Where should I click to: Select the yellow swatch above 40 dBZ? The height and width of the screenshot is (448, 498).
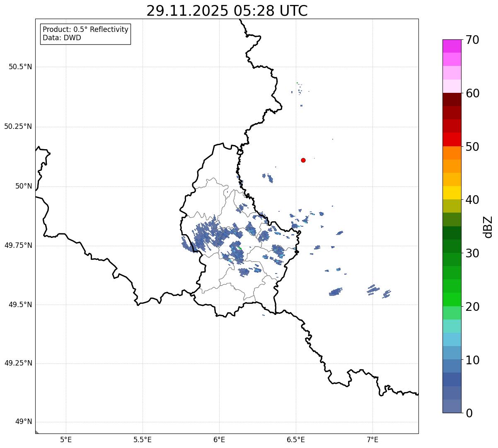(452, 193)
